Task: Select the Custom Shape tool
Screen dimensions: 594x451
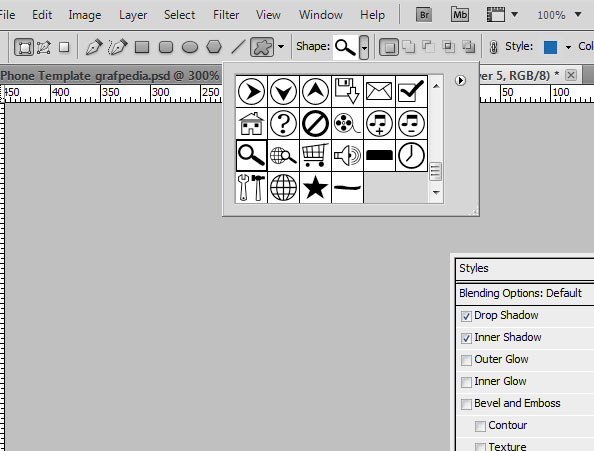Action: (262, 47)
